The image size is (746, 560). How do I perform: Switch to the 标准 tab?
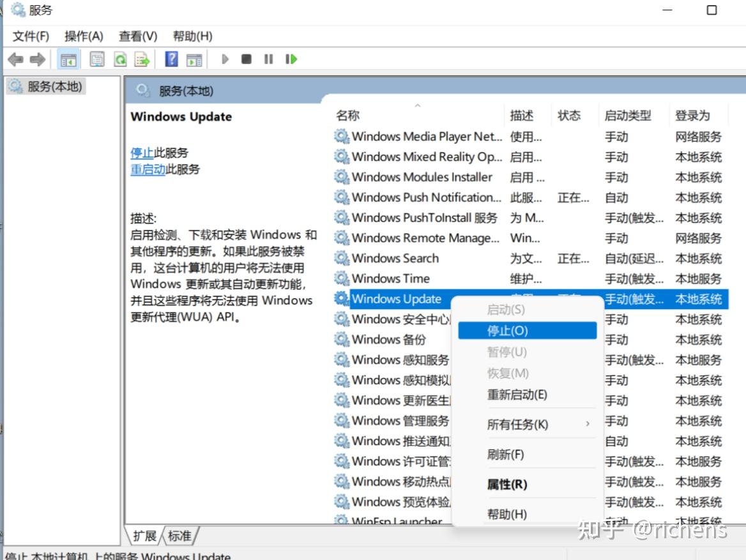coord(180,536)
